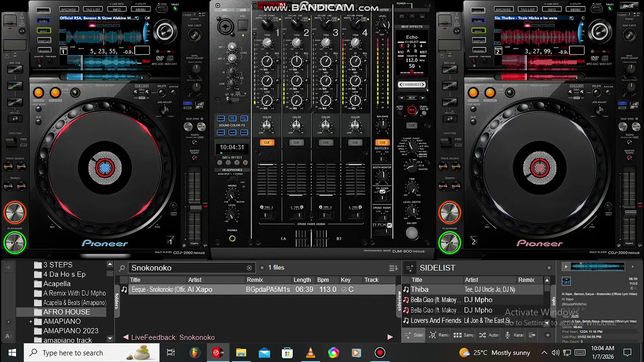Open File Explorer from the taskbar

tap(241, 353)
